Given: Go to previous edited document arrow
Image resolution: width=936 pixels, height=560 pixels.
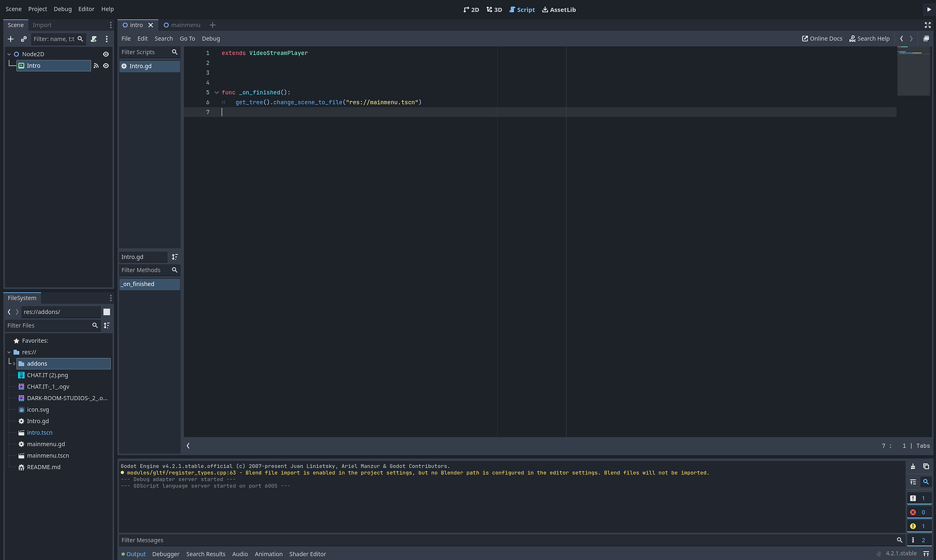Looking at the screenshot, I should pyautogui.click(x=901, y=39).
